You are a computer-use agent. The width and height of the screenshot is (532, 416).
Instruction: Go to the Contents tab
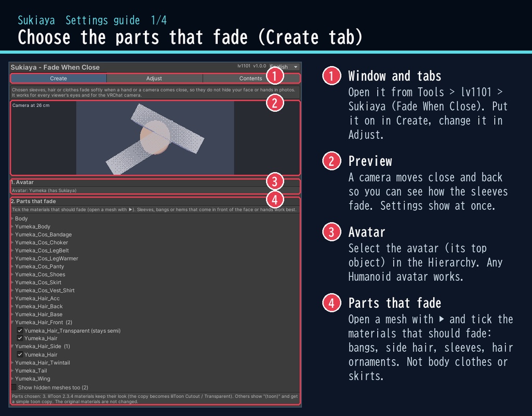tap(251, 79)
